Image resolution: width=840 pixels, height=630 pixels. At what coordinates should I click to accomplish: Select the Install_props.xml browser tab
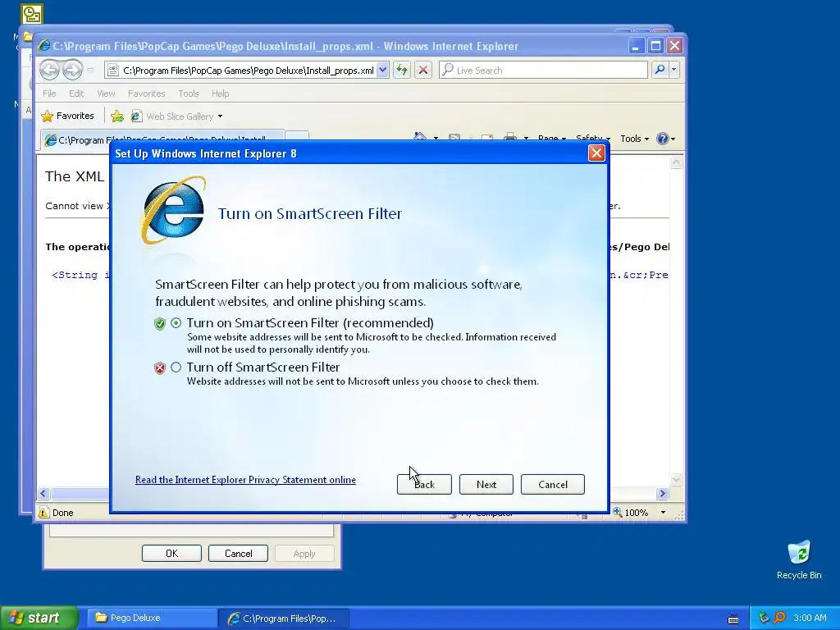click(x=162, y=139)
